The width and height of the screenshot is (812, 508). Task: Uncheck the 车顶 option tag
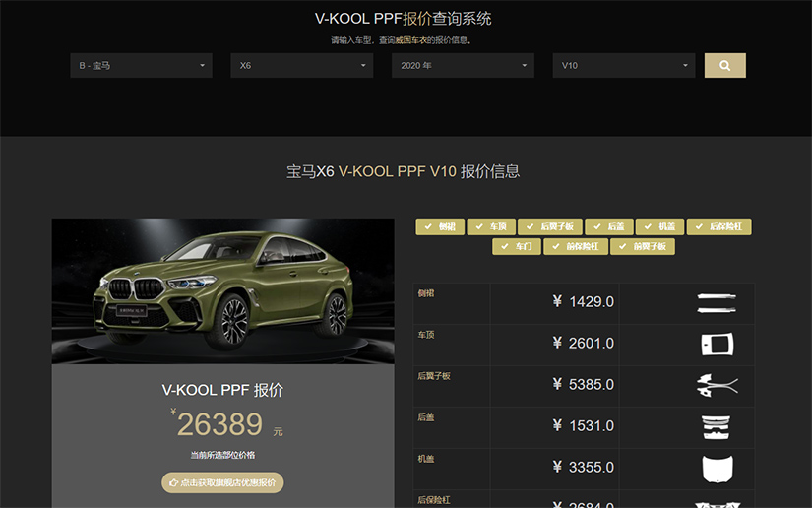pyautogui.click(x=491, y=226)
